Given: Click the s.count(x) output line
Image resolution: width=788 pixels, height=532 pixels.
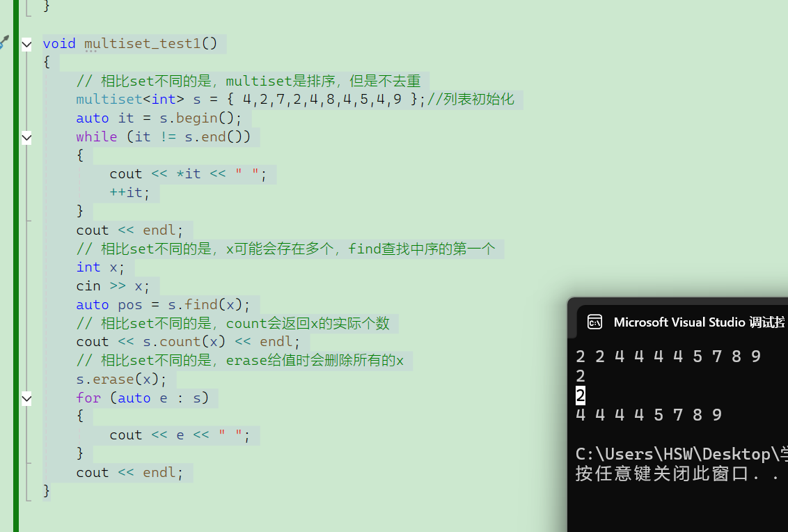Looking at the screenshot, I should click(x=188, y=342).
